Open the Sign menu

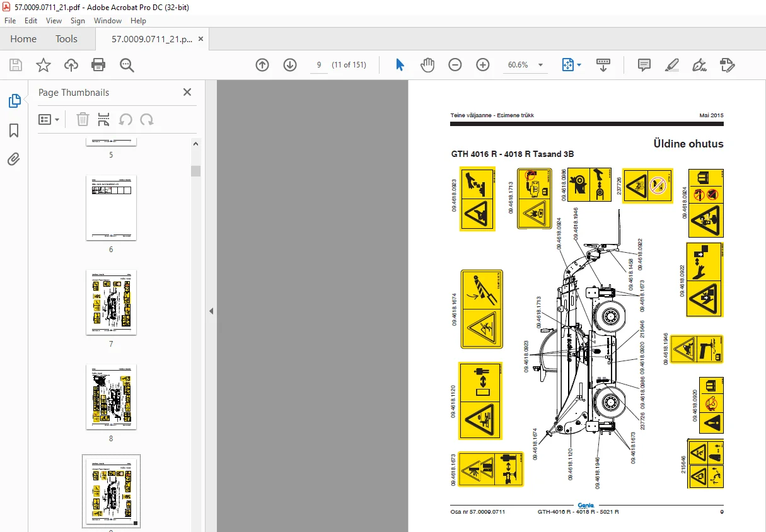[78, 21]
